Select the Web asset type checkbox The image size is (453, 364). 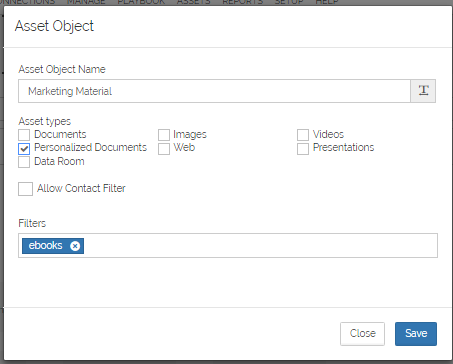pos(164,149)
